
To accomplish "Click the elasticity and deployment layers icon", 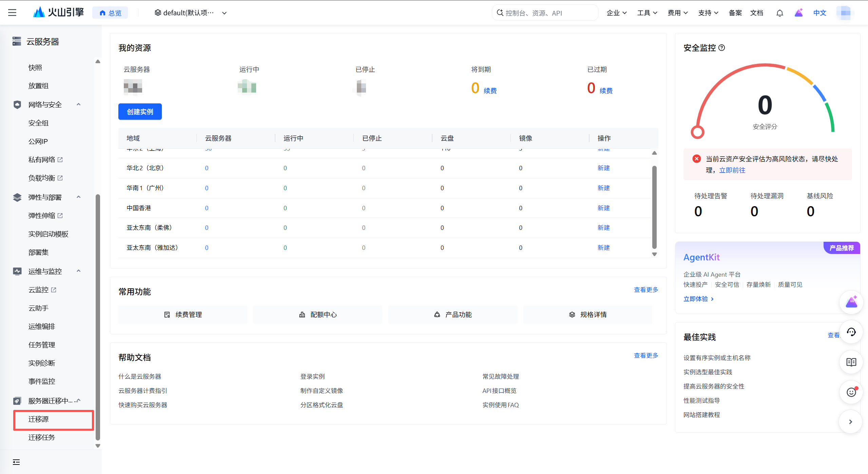I will (x=17, y=197).
